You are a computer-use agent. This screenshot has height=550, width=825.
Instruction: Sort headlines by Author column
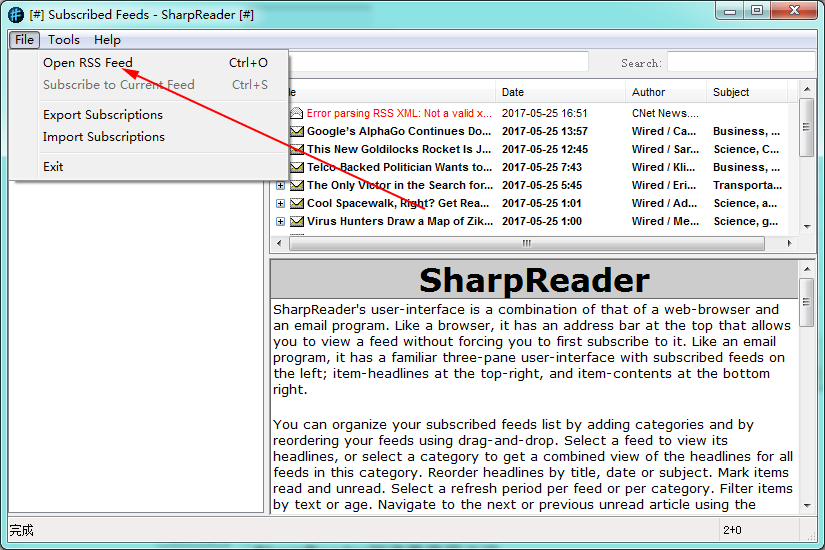pos(666,92)
